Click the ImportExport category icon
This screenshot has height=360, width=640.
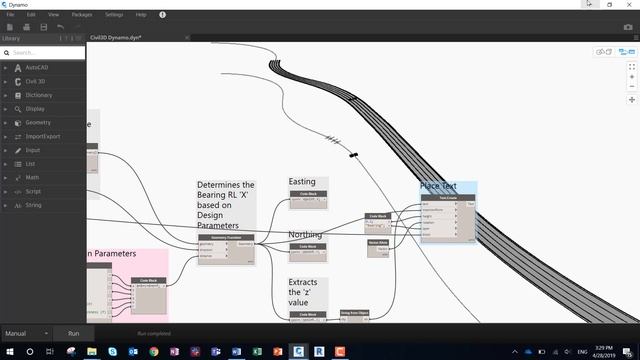pos(18,137)
